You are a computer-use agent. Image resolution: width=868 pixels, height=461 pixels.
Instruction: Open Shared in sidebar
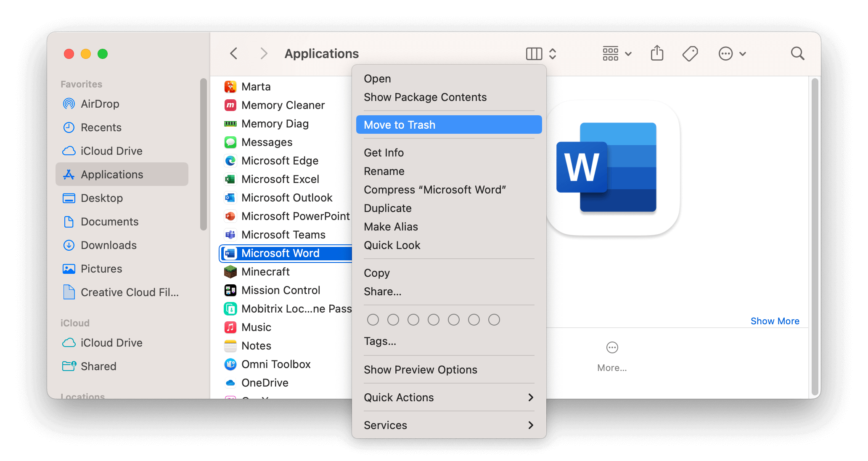click(x=122, y=366)
